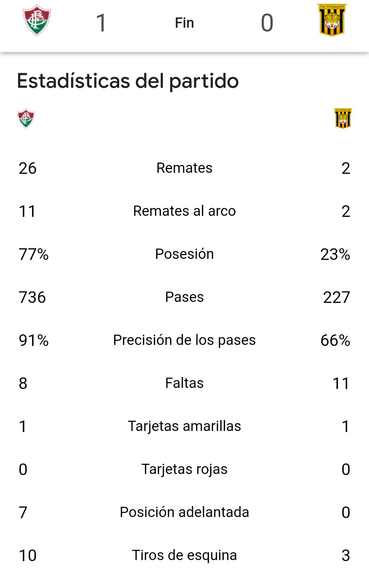Select Precisión de los pases label
Image resolution: width=369 pixels, height=588 pixels.
click(x=184, y=340)
